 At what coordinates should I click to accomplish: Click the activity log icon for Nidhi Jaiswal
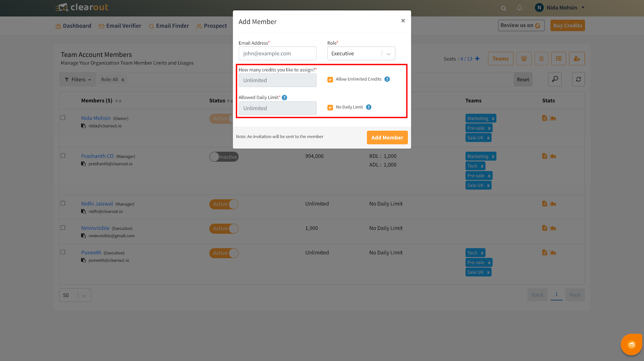click(x=544, y=203)
